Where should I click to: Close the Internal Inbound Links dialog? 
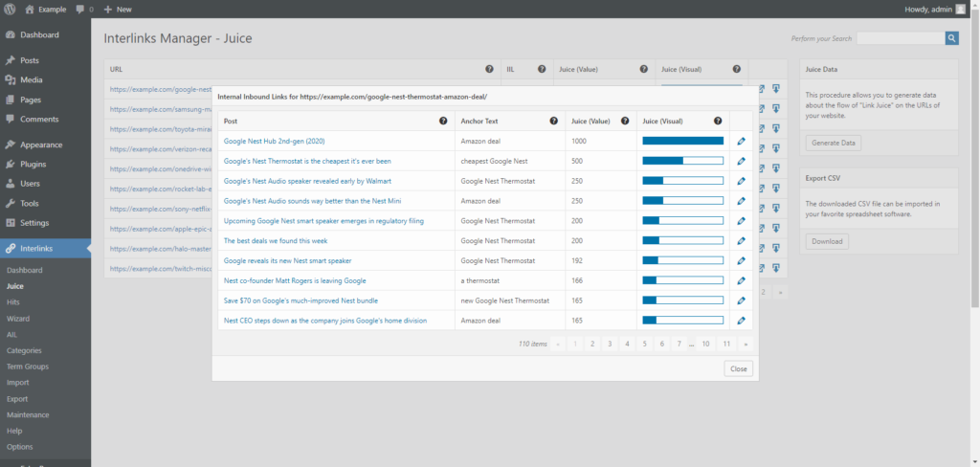click(x=738, y=368)
